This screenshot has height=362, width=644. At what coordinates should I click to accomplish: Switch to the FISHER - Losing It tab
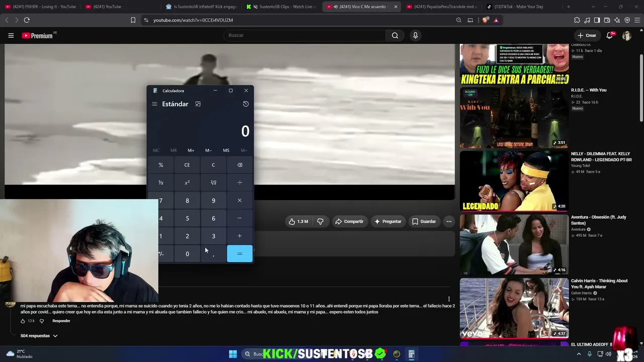(x=41, y=7)
